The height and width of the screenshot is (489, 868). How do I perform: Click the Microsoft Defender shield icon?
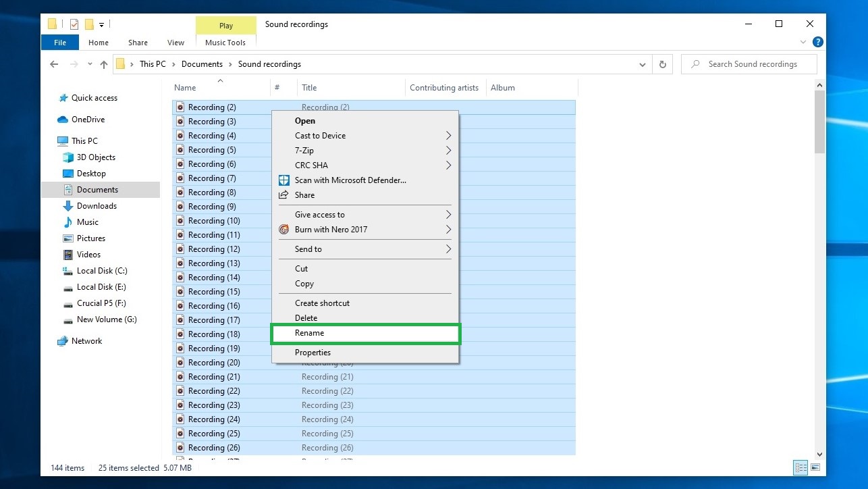[x=284, y=180]
